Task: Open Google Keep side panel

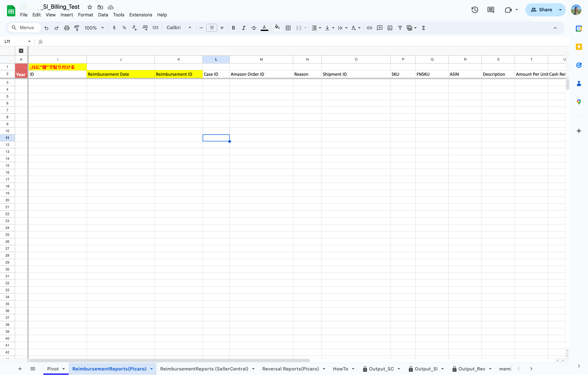Action: pos(579,47)
